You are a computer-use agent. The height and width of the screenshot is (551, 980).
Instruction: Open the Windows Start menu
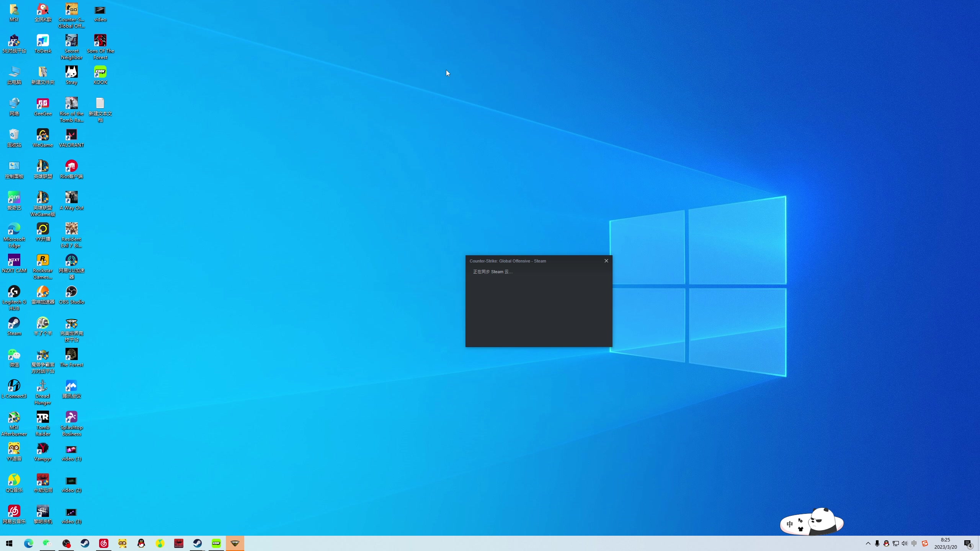(x=9, y=543)
